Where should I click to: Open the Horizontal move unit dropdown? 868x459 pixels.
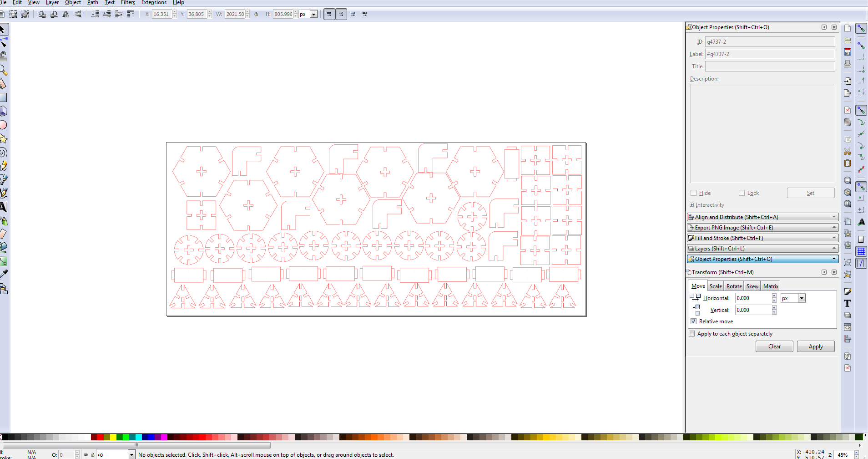click(x=802, y=298)
